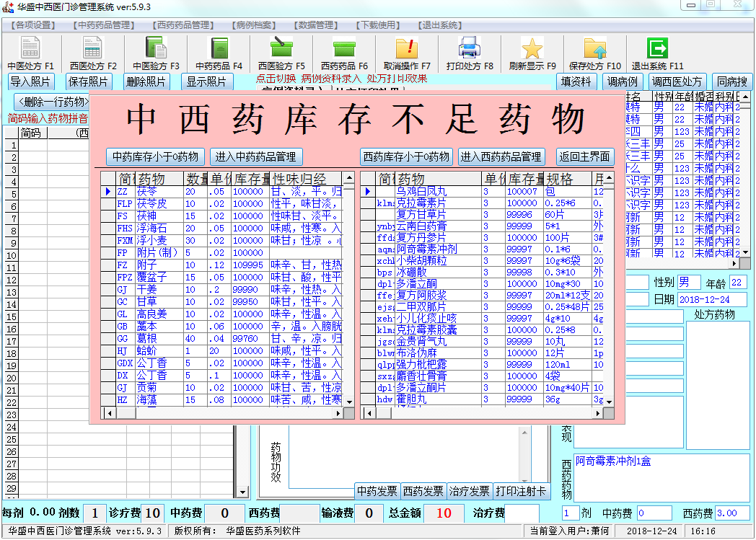Click the 治疗发票 button

click(x=469, y=491)
